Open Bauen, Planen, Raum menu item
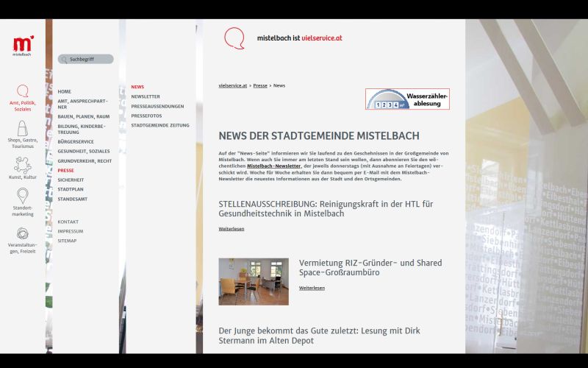This screenshot has height=368, width=588. point(84,117)
